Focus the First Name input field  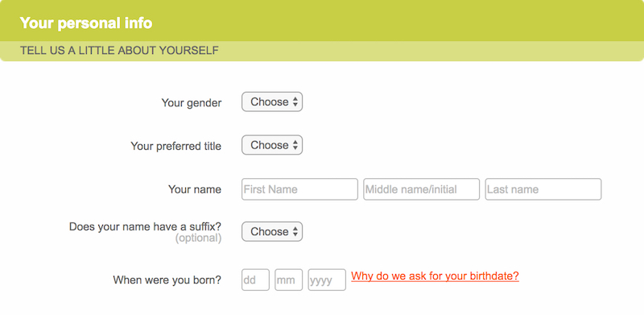(299, 189)
